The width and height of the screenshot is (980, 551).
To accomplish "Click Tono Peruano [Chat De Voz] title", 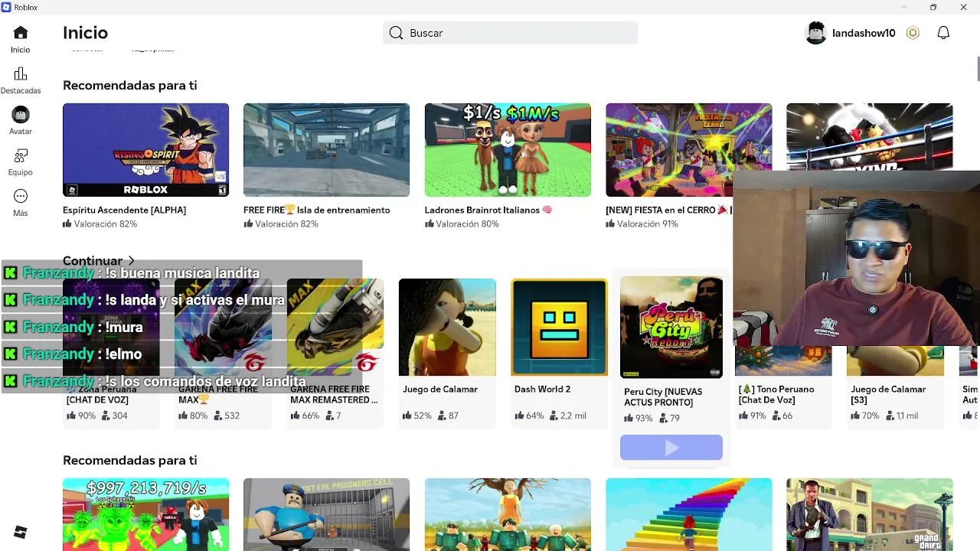I will [x=776, y=394].
